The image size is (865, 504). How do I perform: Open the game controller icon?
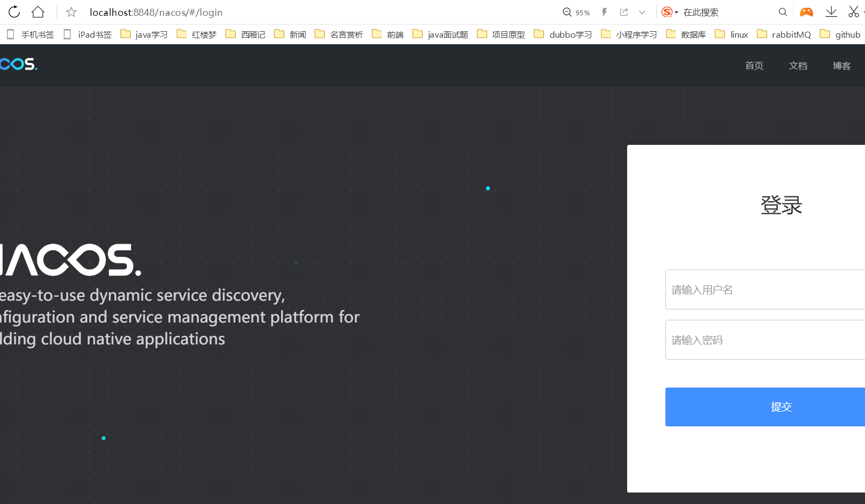coord(806,12)
